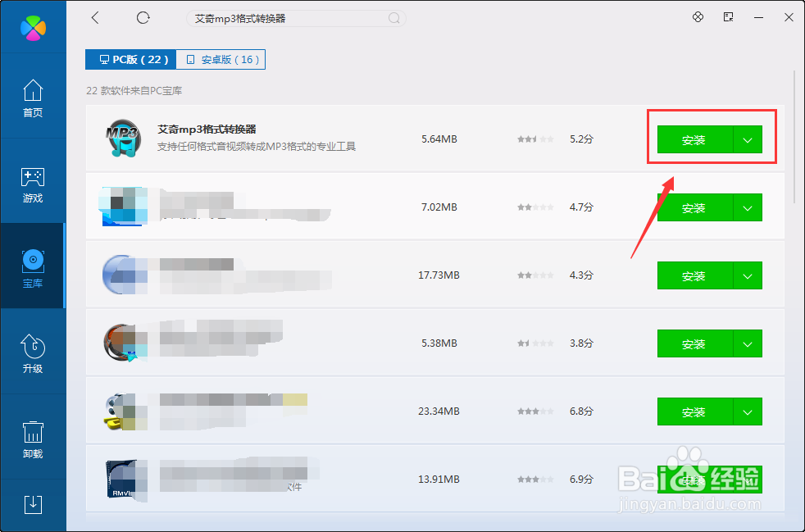This screenshot has height=532, width=805.
Task: Click 安装 for the 23.34MB software
Action: coord(694,412)
